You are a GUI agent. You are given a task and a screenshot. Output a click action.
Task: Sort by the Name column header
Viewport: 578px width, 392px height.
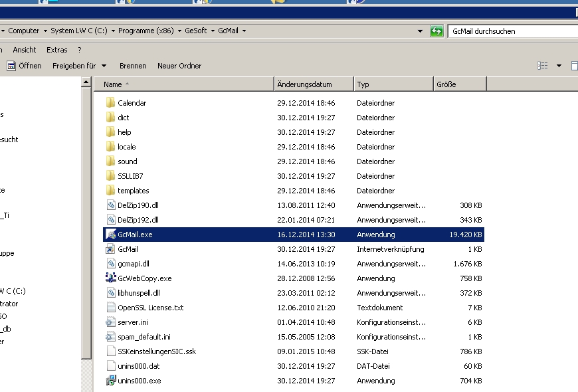pos(184,84)
